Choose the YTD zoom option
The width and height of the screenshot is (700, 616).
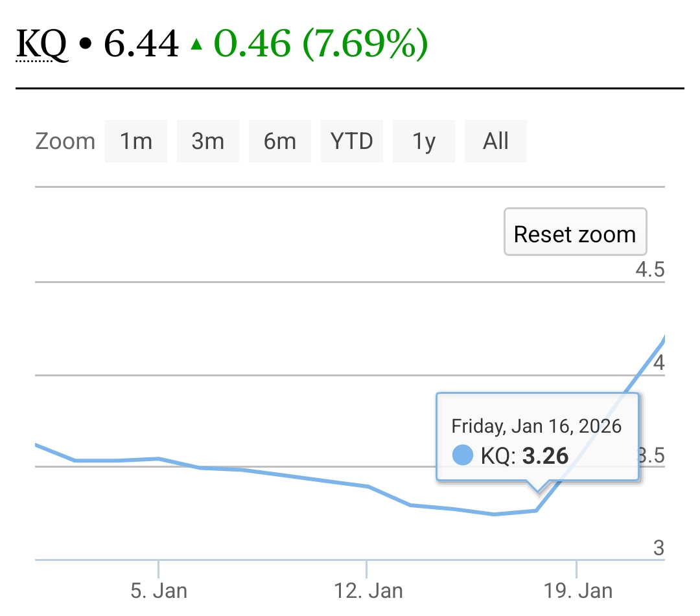(352, 141)
